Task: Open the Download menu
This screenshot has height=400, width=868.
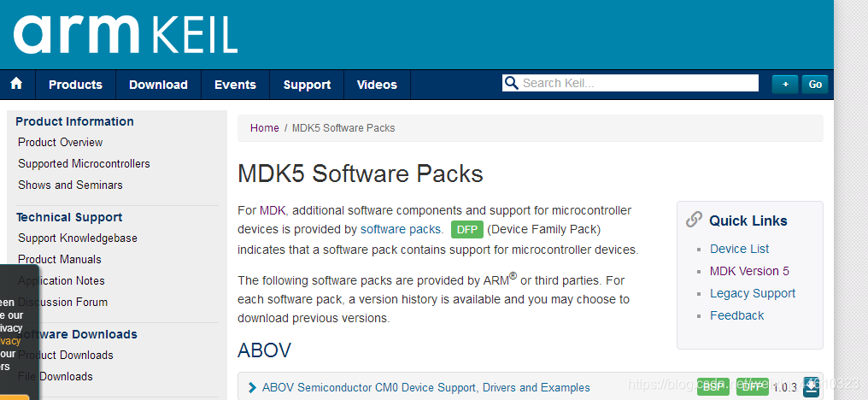Action: point(158,85)
